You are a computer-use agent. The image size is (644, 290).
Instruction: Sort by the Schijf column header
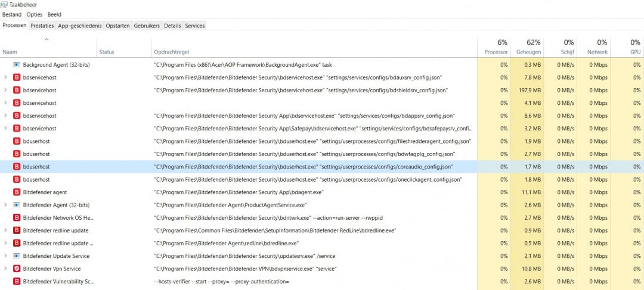pyautogui.click(x=560, y=47)
